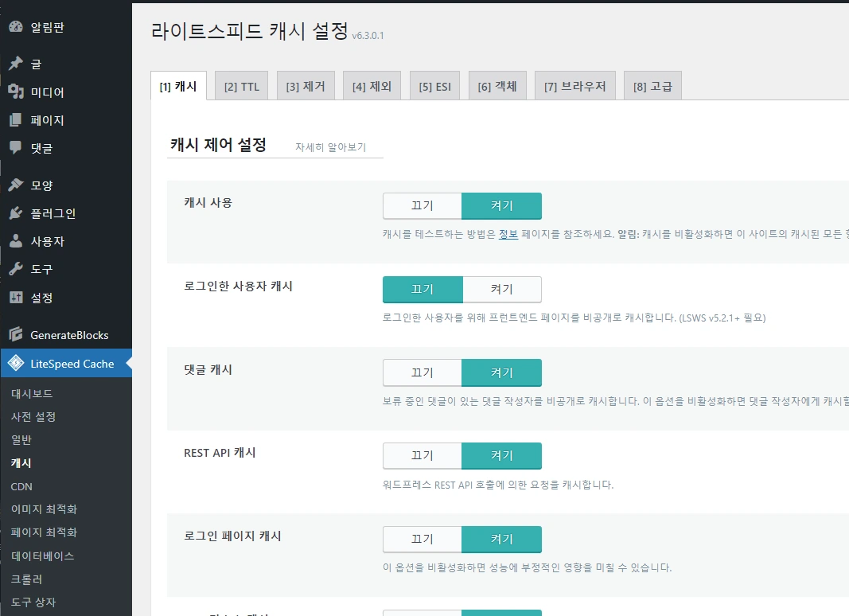
Task: Open the 이미지 최적화 submenu item
Action: 44,509
